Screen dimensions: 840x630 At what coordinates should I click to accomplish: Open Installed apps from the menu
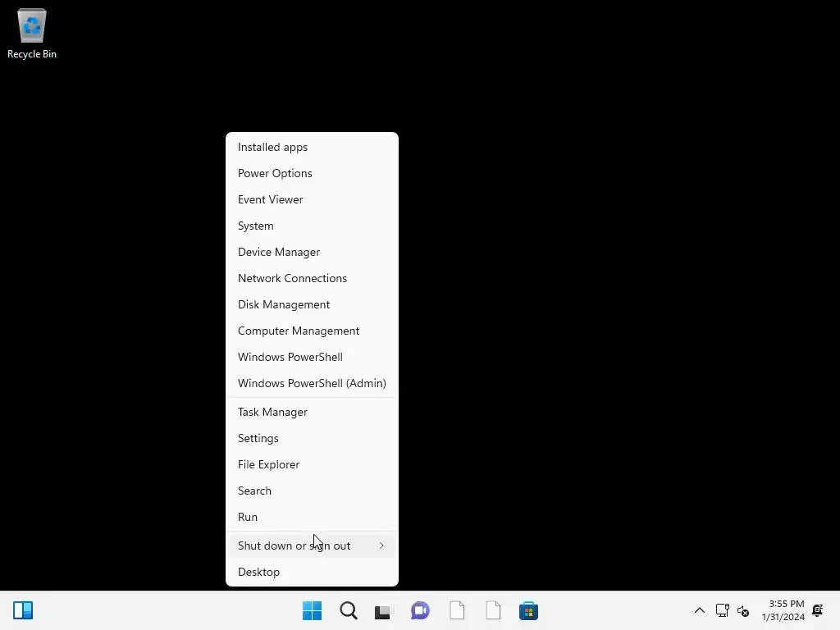click(312, 147)
